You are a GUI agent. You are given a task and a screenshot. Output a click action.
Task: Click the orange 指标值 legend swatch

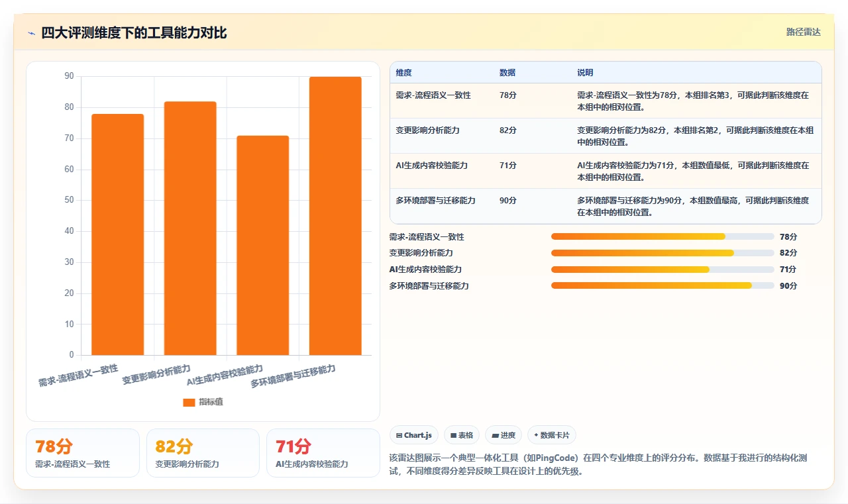[x=189, y=403]
